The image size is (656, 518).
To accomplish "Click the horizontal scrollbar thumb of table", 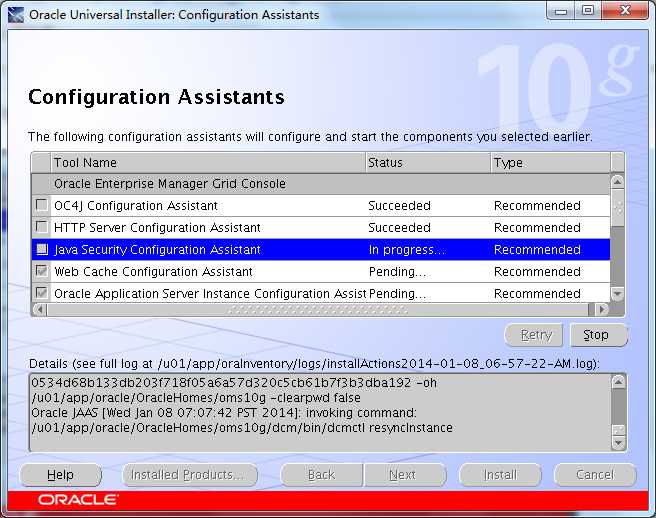I will (318, 309).
